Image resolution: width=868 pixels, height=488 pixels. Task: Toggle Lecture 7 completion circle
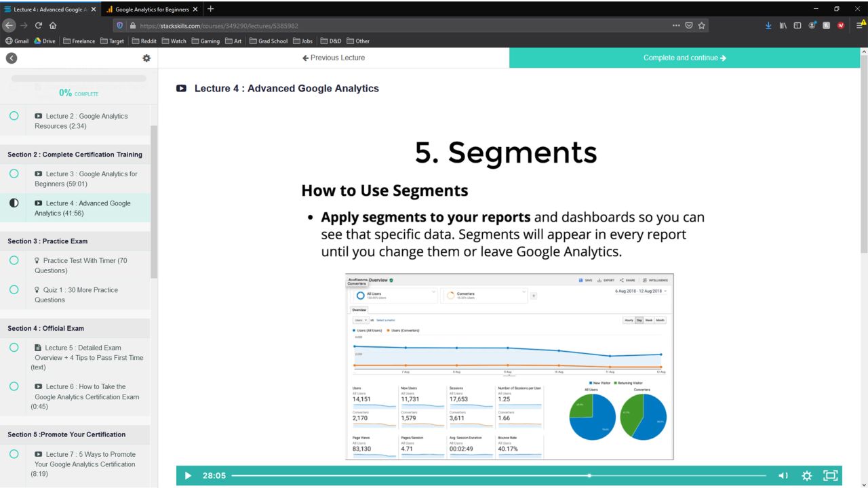(14, 454)
